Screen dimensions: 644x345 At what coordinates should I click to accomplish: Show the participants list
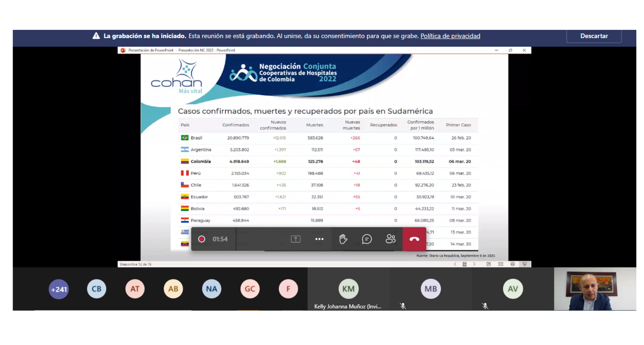[391, 239]
